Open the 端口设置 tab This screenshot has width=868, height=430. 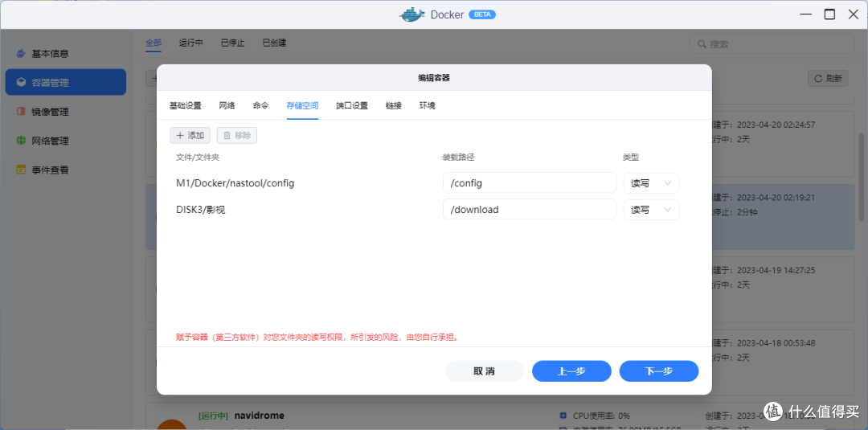(352, 106)
